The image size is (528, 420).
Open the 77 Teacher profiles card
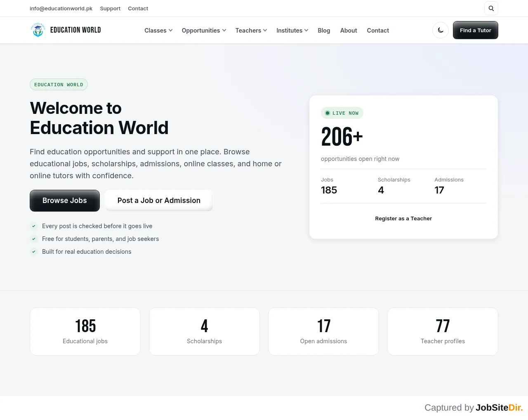[x=443, y=331]
